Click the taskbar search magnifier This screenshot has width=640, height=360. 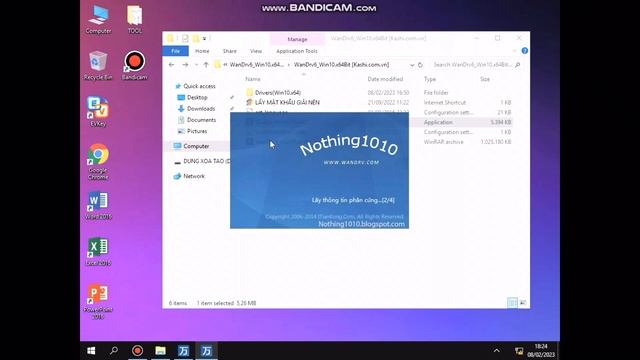(x=114, y=351)
